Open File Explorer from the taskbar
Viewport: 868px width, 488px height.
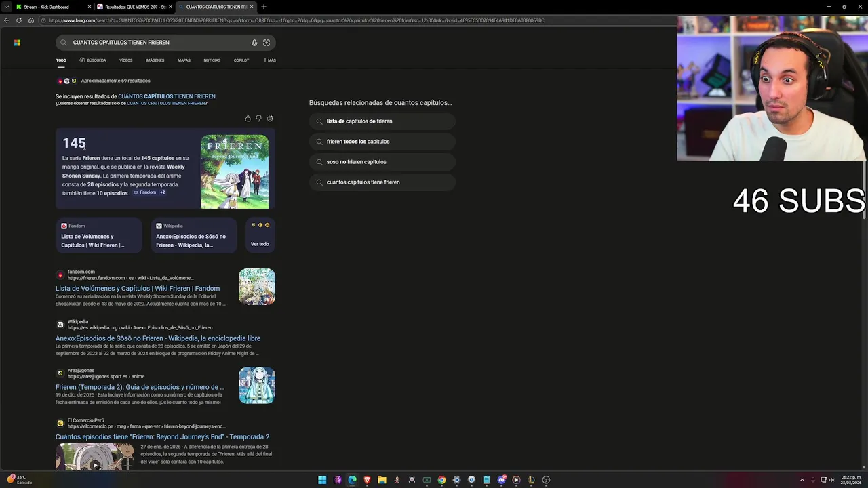coord(382,480)
